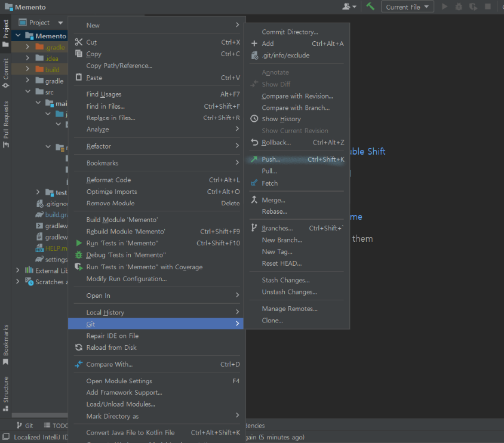Click the Paste clipboard icon
504x443 pixels.
click(79, 77)
